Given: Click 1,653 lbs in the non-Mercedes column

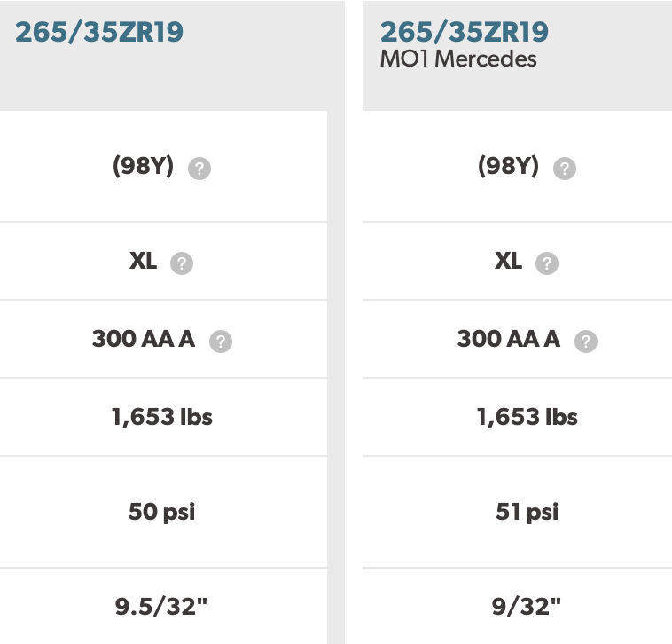Looking at the screenshot, I should 162,417.
